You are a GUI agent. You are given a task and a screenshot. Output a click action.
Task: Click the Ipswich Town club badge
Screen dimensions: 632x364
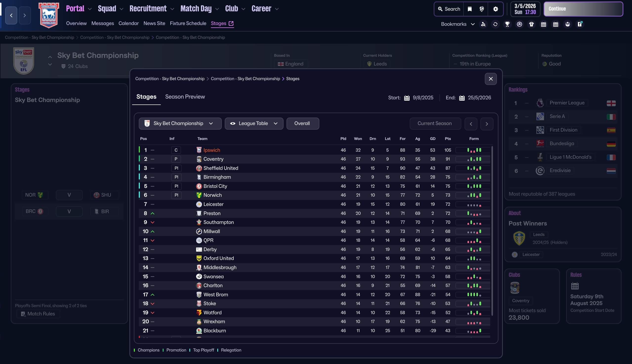tap(49, 15)
